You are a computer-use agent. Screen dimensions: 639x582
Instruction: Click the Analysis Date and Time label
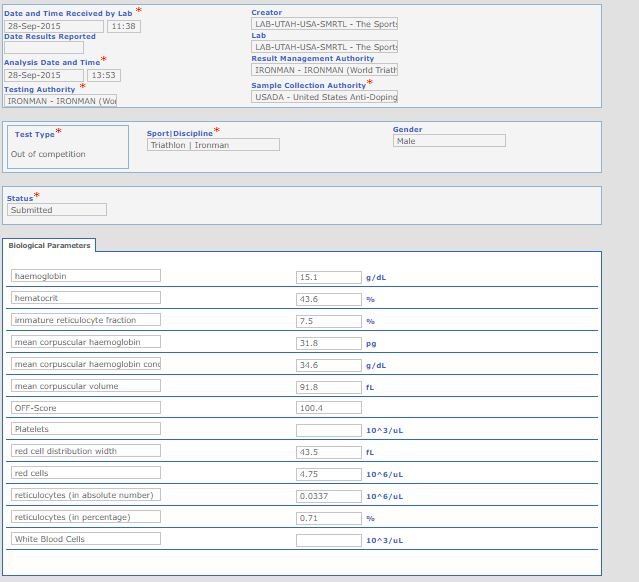point(52,62)
